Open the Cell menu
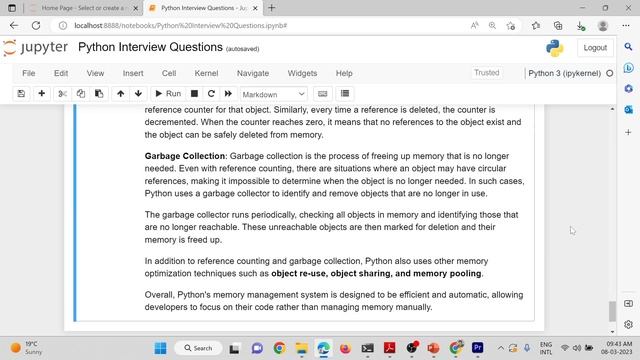 pos(169,73)
